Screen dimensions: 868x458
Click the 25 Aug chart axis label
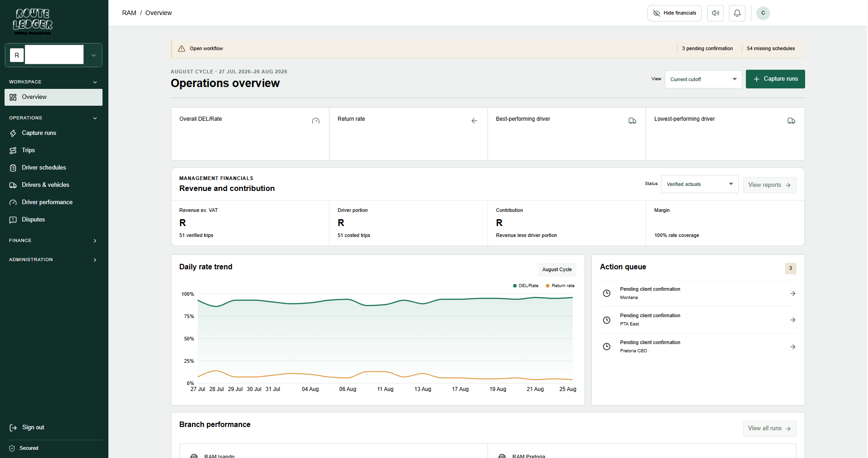[x=568, y=389]
